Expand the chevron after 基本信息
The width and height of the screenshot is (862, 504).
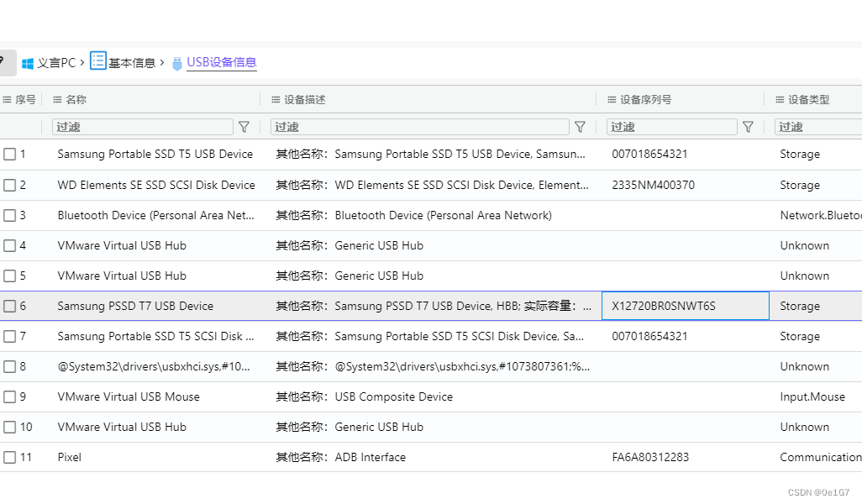click(x=161, y=63)
